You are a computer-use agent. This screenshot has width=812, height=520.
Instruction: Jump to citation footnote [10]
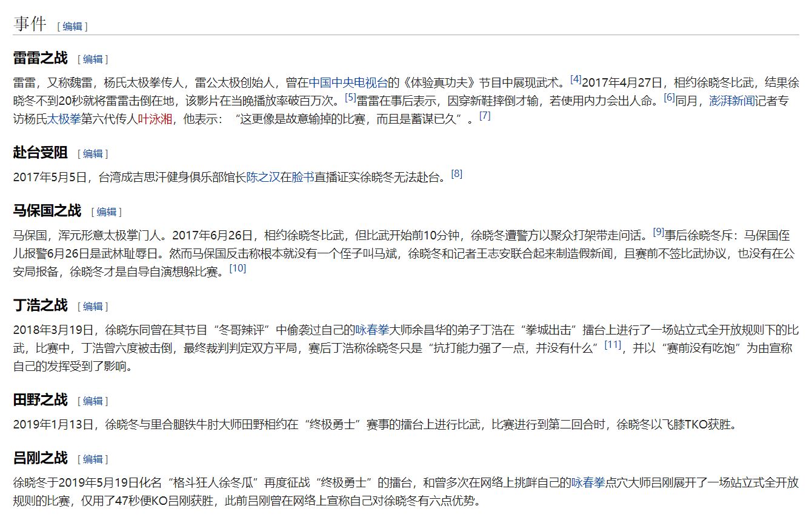click(x=238, y=268)
